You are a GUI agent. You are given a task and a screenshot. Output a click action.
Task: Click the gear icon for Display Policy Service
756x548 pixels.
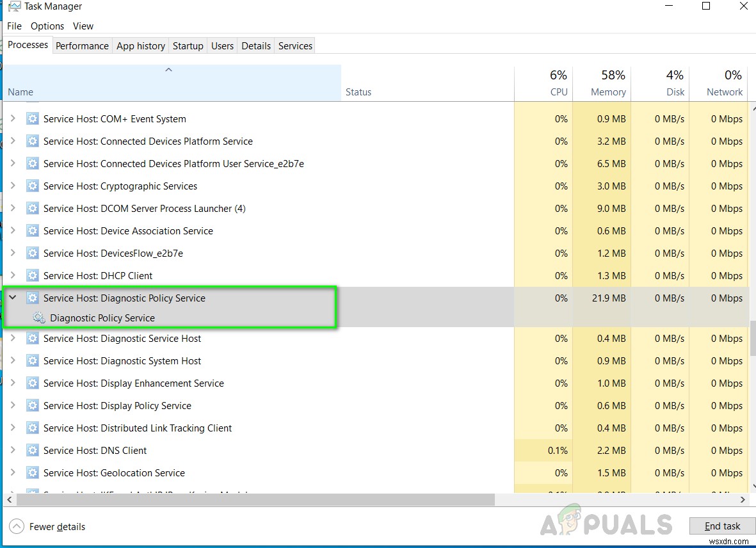[32, 405]
